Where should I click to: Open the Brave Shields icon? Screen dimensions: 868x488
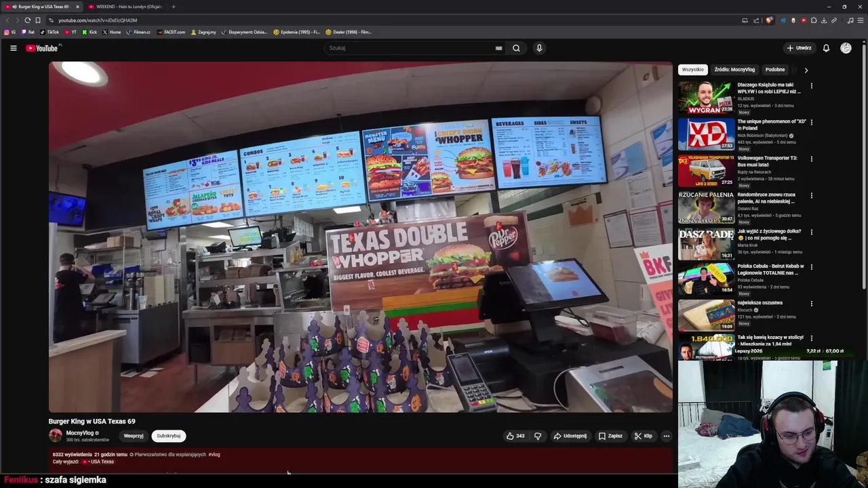pyautogui.click(x=769, y=20)
